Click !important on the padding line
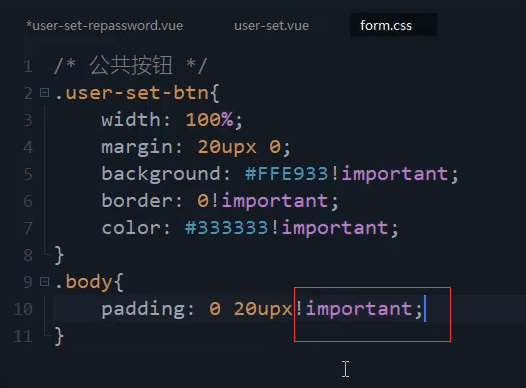 (354, 309)
